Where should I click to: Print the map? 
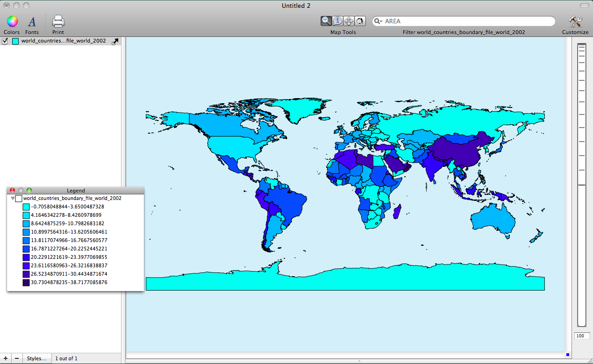pos(58,21)
